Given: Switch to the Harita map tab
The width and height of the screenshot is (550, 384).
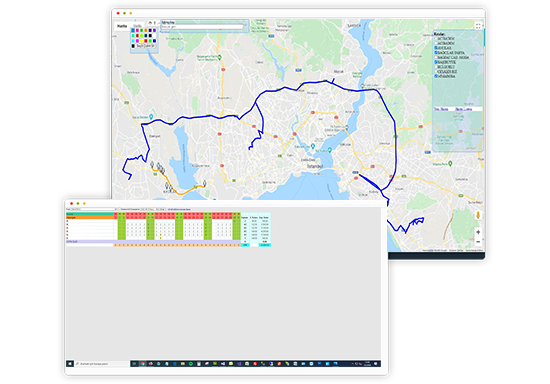Looking at the screenshot, I should [122, 26].
